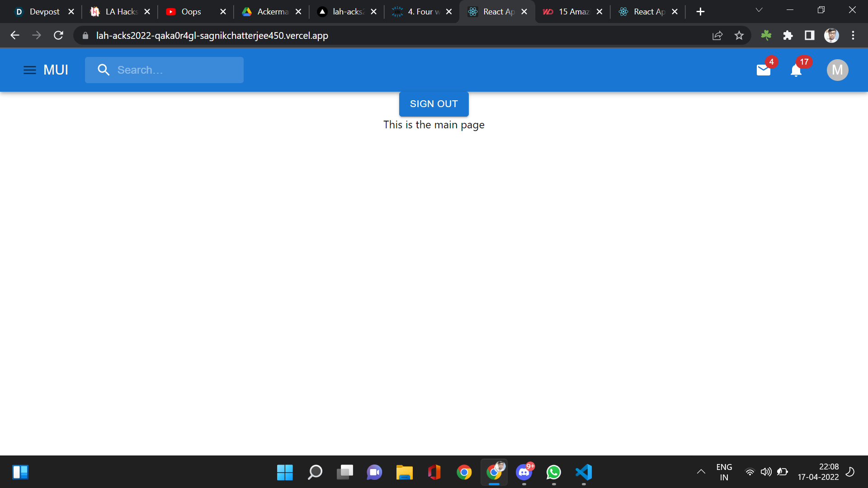This screenshot has width=868, height=488.
Task: Open the mail icon with 4 badge
Action: (x=764, y=70)
